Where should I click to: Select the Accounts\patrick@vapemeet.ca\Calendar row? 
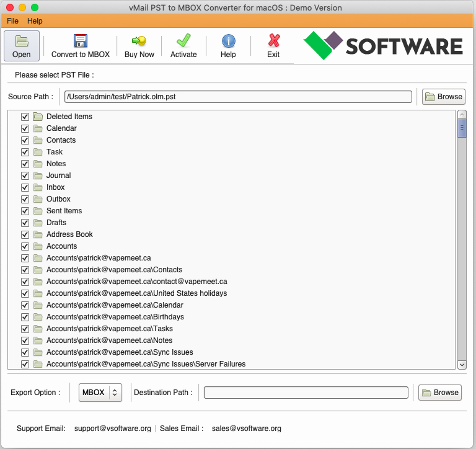(x=115, y=305)
